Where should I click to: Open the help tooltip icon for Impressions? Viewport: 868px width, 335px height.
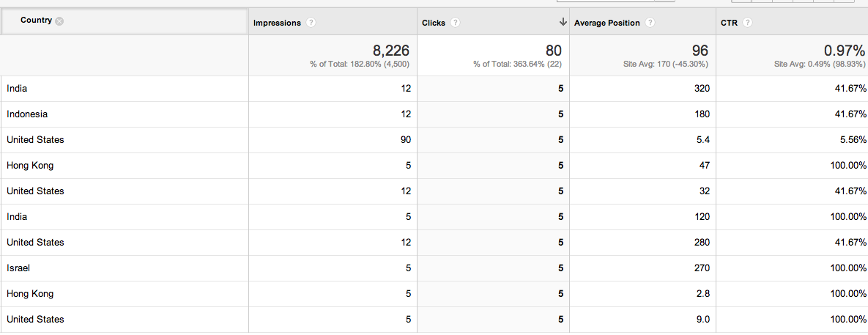[311, 23]
